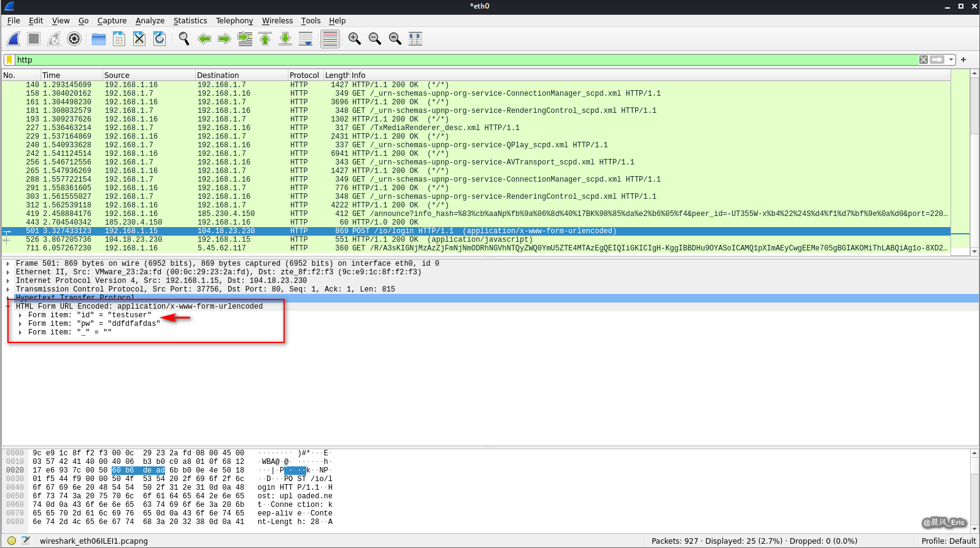Open the Wireless menu
This screenshot has width=980, height=548.
pos(277,20)
